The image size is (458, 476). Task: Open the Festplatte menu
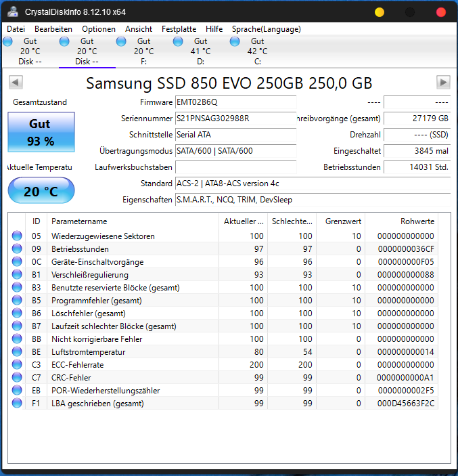point(179,29)
